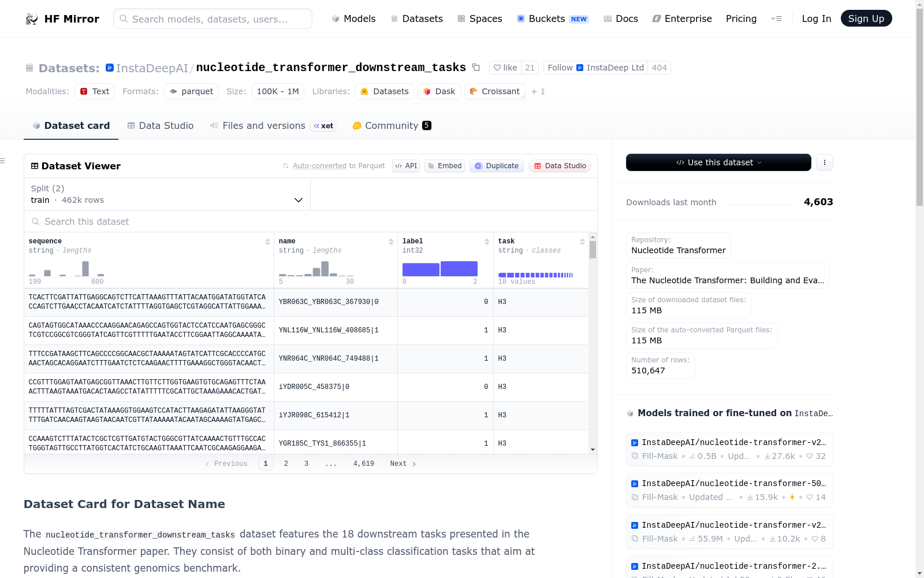The width and height of the screenshot is (924, 578).
Task: Open the nucleotide-transformer-50 model card
Action: point(729,490)
